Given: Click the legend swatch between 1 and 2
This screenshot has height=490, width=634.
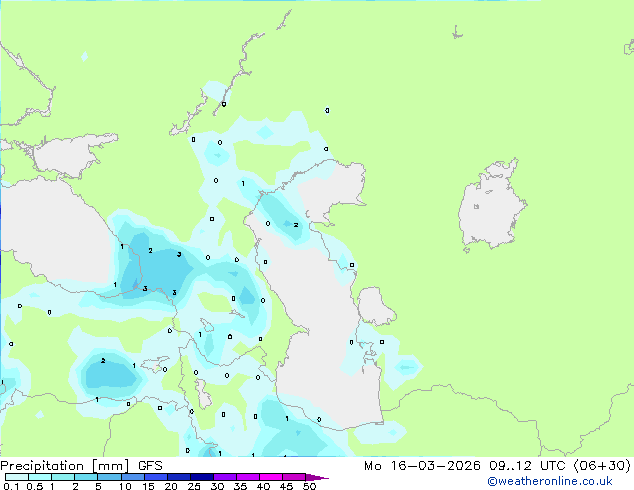Looking at the screenshot, I should (63, 477).
